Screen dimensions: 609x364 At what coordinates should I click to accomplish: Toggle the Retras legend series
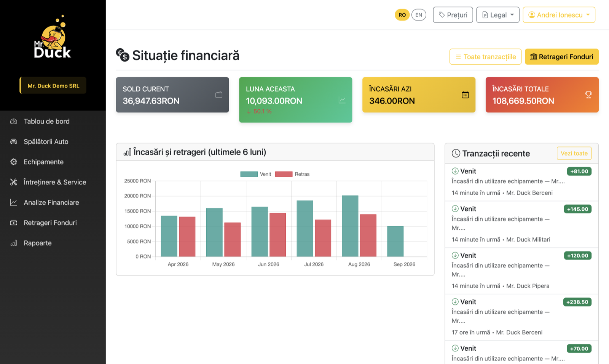click(292, 174)
